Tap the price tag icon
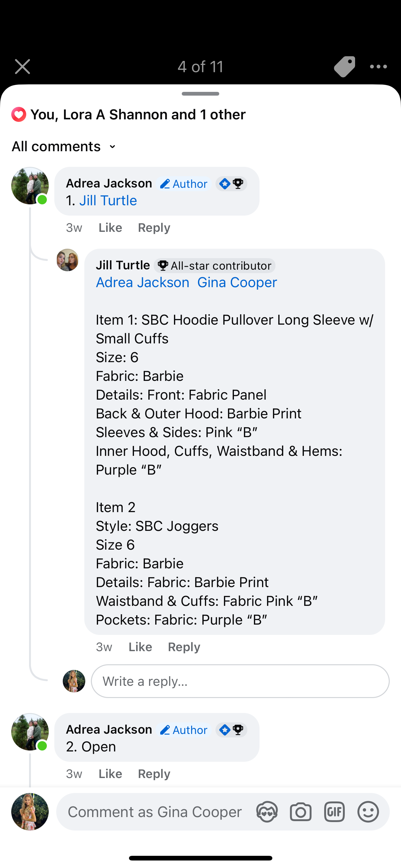The image size is (401, 868). coord(344,66)
